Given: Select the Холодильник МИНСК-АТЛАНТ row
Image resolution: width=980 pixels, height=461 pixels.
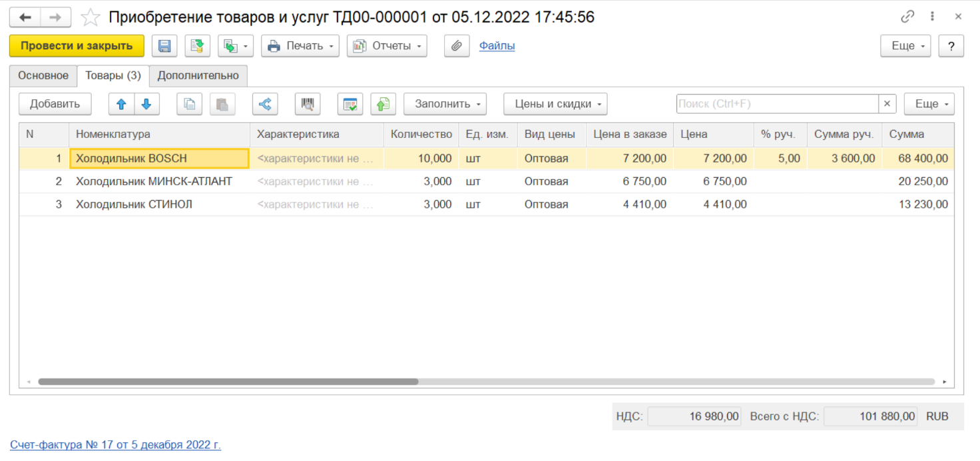Looking at the screenshot, I should (x=154, y=181).
